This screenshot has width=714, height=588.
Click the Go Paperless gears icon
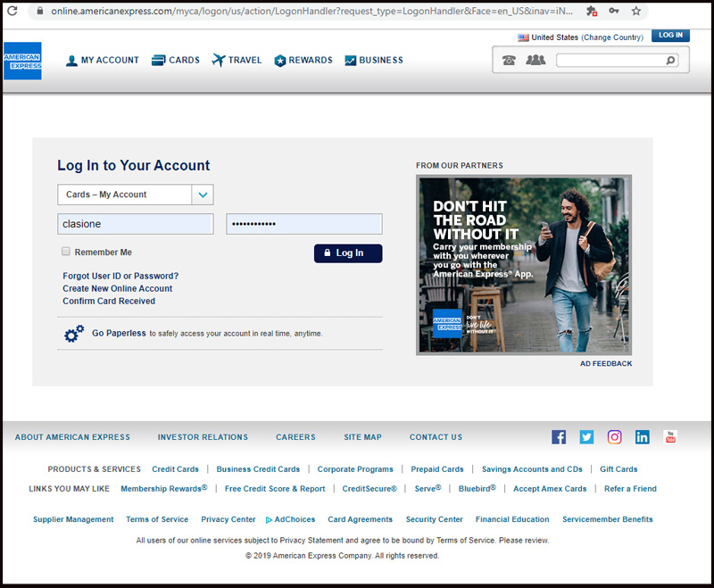click(74, 333)
